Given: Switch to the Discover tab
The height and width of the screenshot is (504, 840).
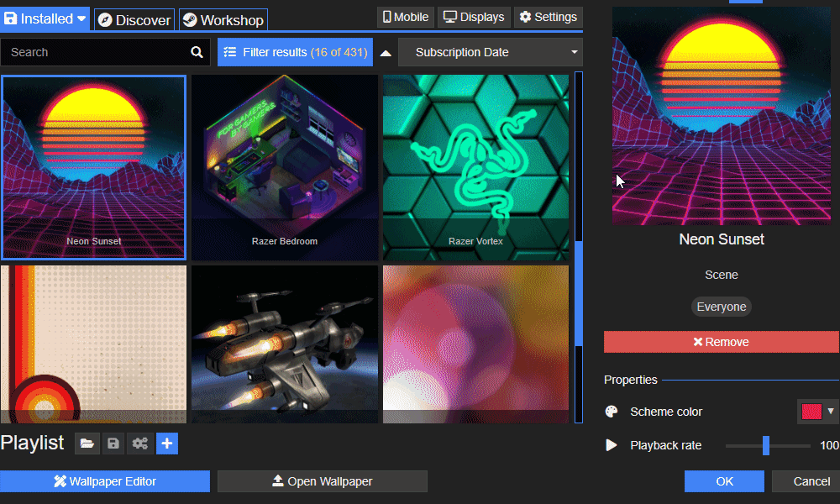Looking at the screenshot, I should point(134,20).
